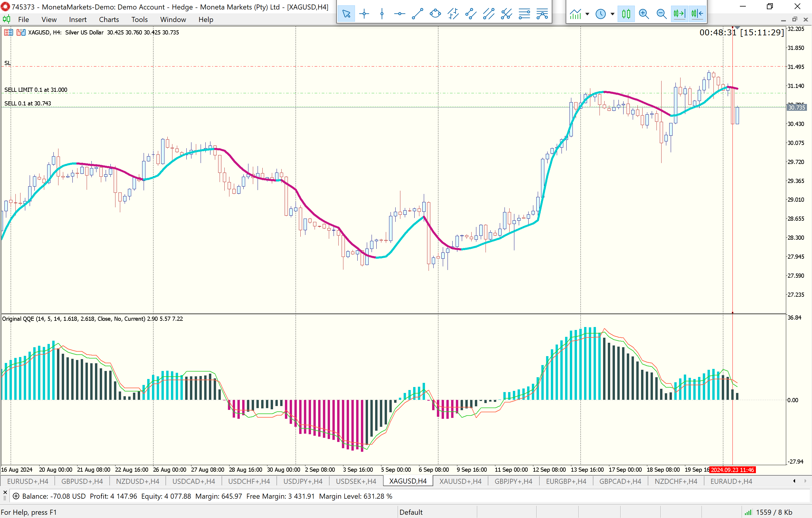Viewport: 812px width, 518px height.
Task: Pick the vertical line drawing tool
Action: coord(382,14)
